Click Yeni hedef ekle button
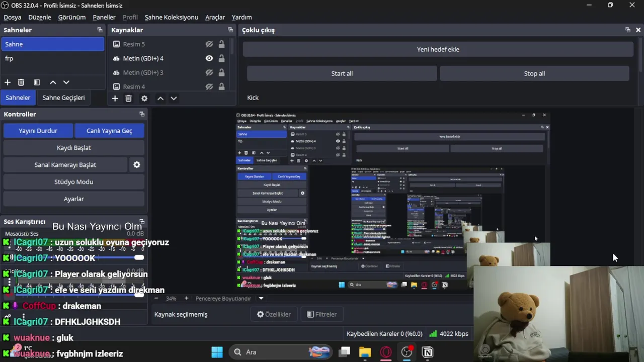Image resolution: width=644 pixels, height=362 pixels. 438,49
